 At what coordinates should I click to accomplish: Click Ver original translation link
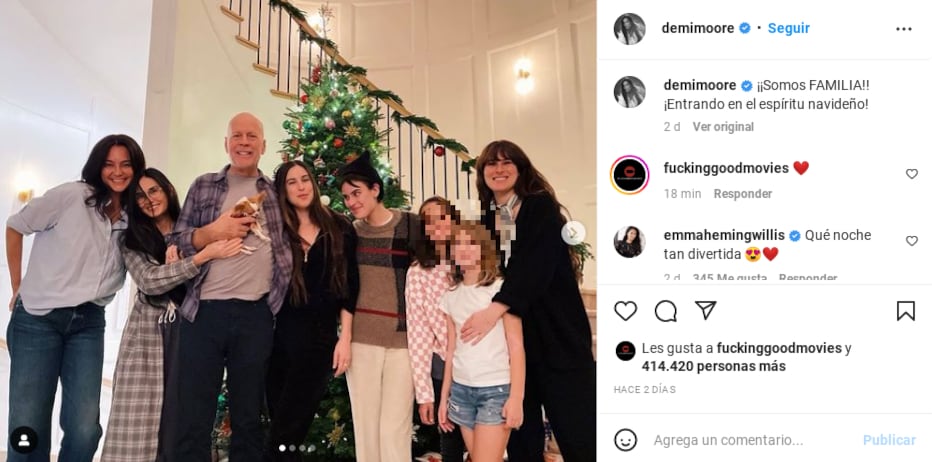pyautogui.click(x=723, y=127)
